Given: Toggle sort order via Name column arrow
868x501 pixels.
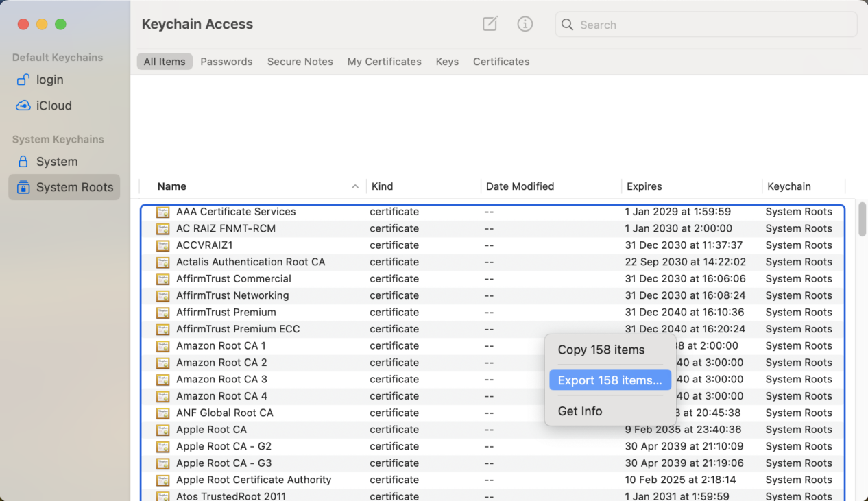Looking at the screenshot, I should pyautogui.click(x=355, y=186).
